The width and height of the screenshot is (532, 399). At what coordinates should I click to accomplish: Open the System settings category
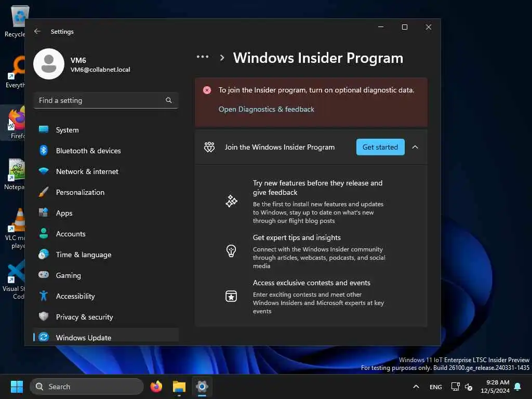[106, 129]
